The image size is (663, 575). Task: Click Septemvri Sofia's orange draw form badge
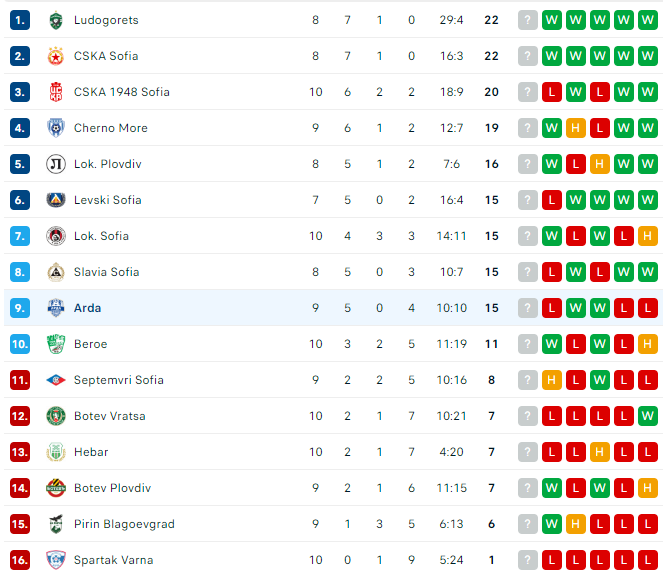551,380
